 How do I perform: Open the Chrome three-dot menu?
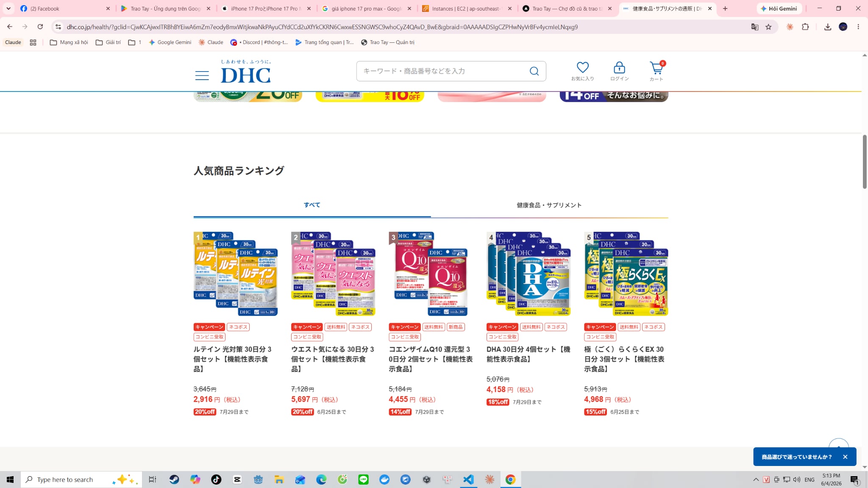click(x=858, y=27)
